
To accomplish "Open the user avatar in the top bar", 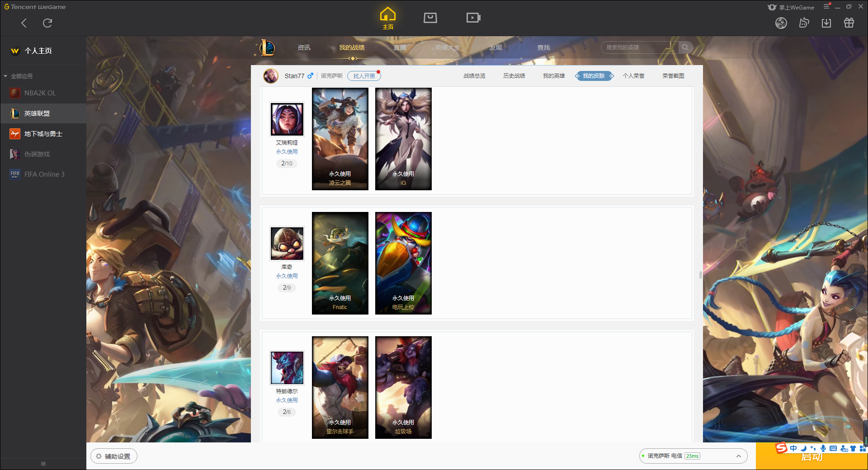I will pyautogui.click(x=781, y=23).
